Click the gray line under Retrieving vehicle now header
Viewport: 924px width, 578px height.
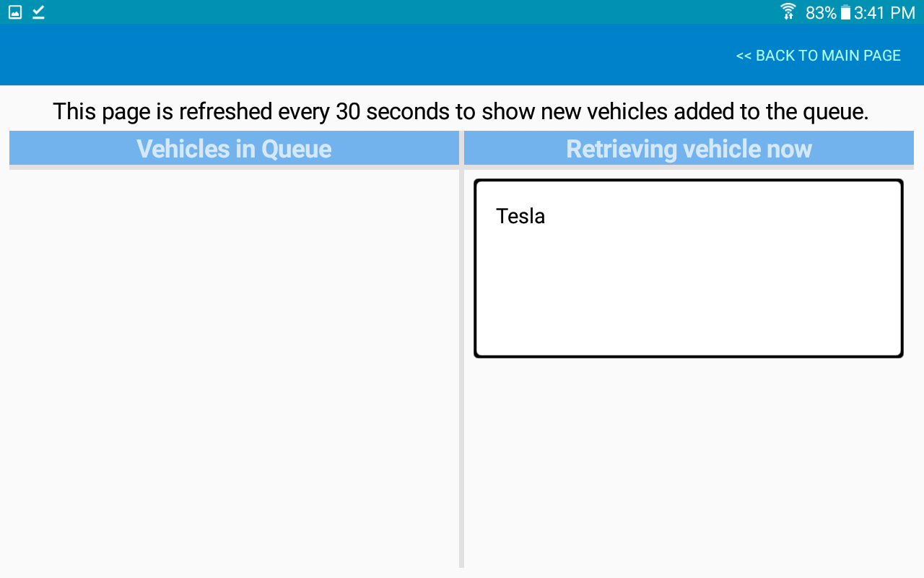pos(689,167)
